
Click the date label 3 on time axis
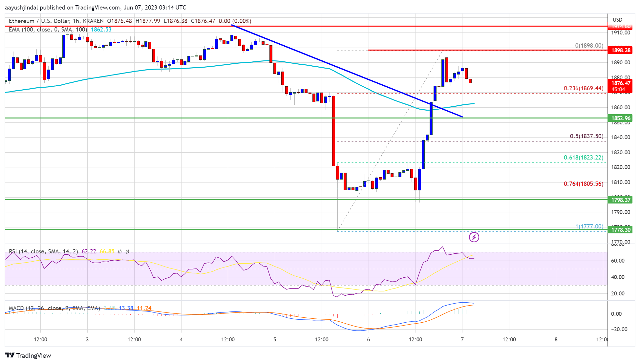tap(87, 339)
